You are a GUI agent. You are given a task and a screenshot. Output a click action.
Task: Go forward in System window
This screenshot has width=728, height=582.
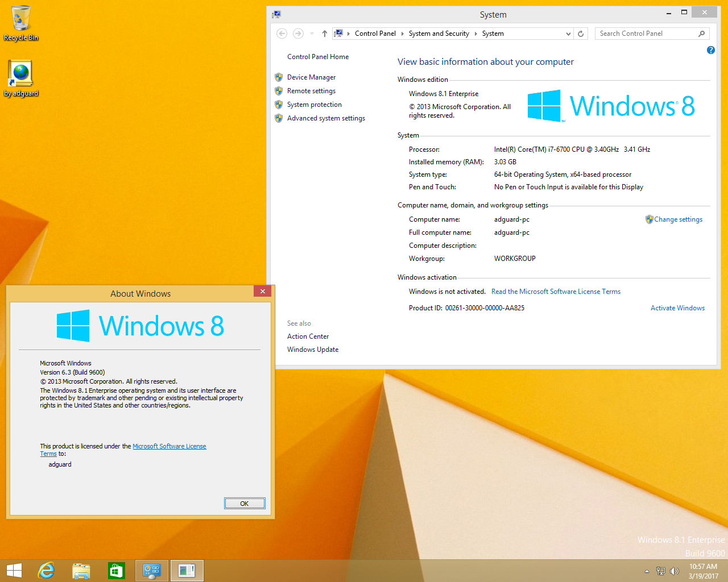click(x=298, y=34)
